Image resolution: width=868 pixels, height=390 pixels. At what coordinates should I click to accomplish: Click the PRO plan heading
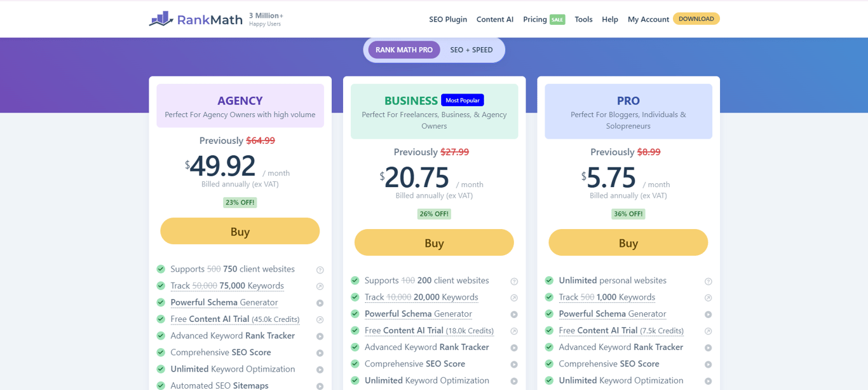point(628,101)
